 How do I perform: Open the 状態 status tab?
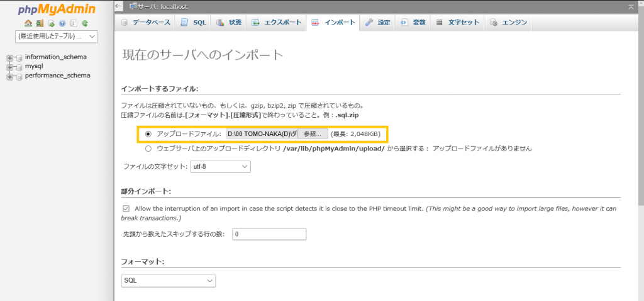[229, 23]
